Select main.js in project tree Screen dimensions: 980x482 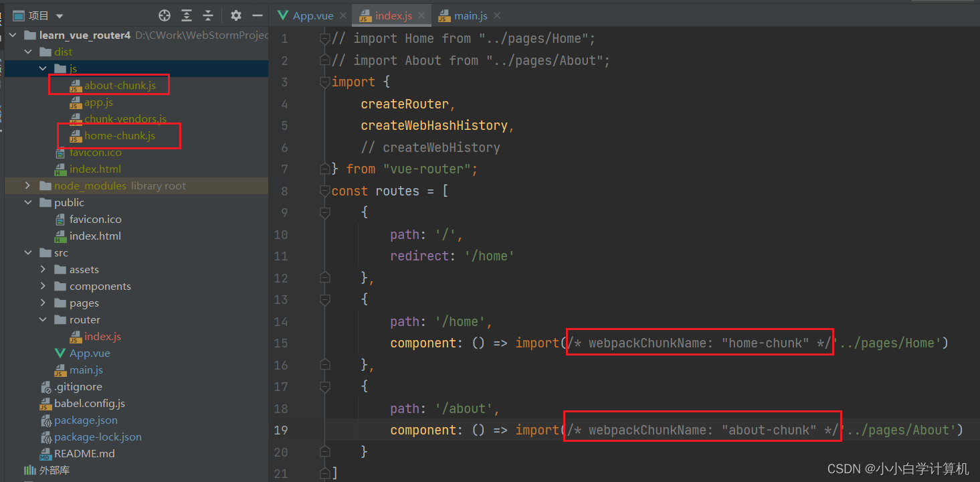(86, 370)
